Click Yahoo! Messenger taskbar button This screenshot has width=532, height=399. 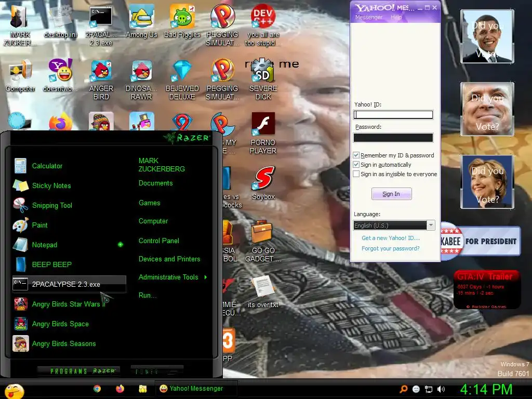pos(196,389)
